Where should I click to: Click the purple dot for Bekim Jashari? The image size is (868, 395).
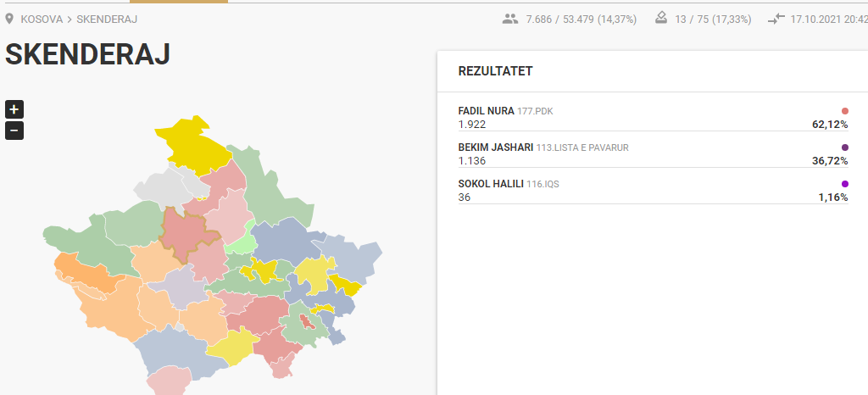[x=844, y=147]
